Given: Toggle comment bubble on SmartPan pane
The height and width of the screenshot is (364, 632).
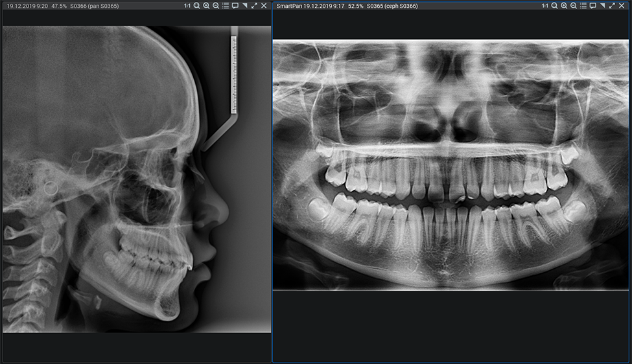Looking at the screenshot, I should pyautogui.click(x=593, y=6).
